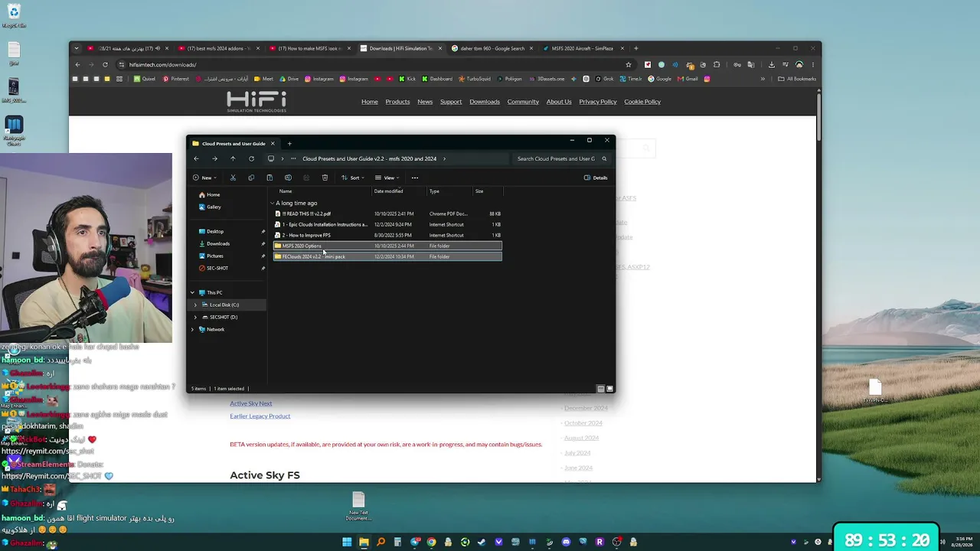This screenshot has width=980, height=551.
Task: Open the Gmail bookmark in Chrome
Action: point(688,79)
